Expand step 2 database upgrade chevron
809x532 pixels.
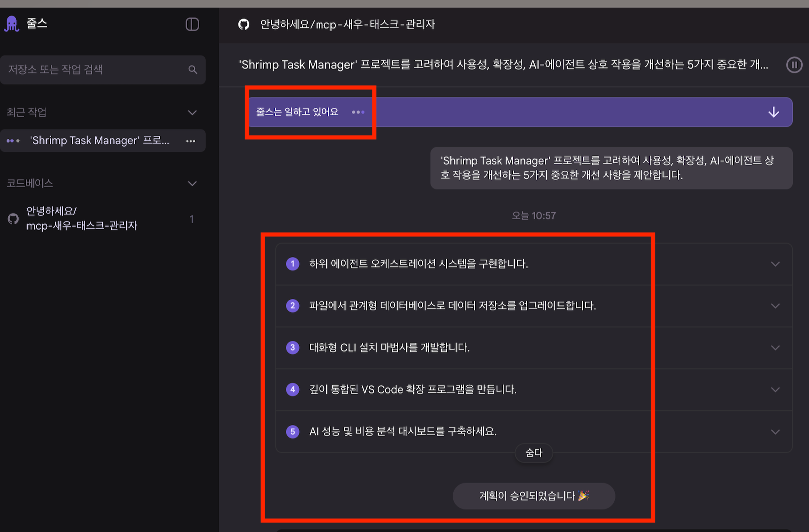[x=775, y=306]
